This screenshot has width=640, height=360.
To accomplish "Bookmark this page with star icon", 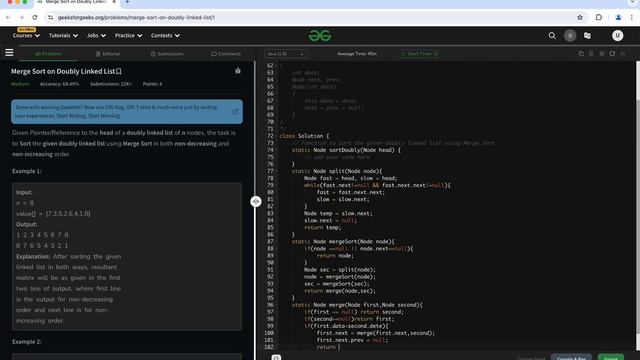I will pos(580,18).
